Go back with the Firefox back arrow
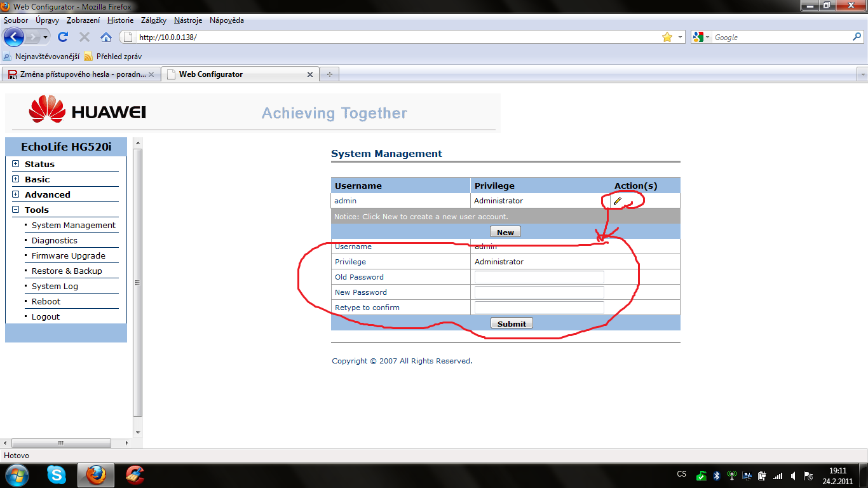The image size is (868, 488). [x=14, y=37]
